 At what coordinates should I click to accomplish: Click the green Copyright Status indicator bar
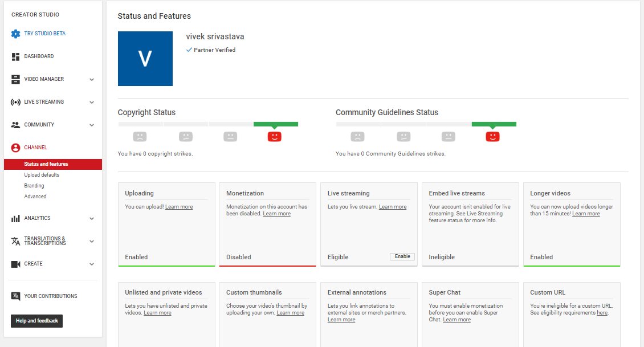point(276,124)
